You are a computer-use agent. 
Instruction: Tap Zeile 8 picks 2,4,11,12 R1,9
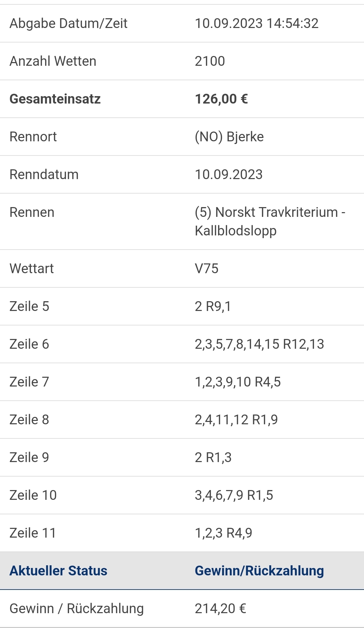pos(236,420)
